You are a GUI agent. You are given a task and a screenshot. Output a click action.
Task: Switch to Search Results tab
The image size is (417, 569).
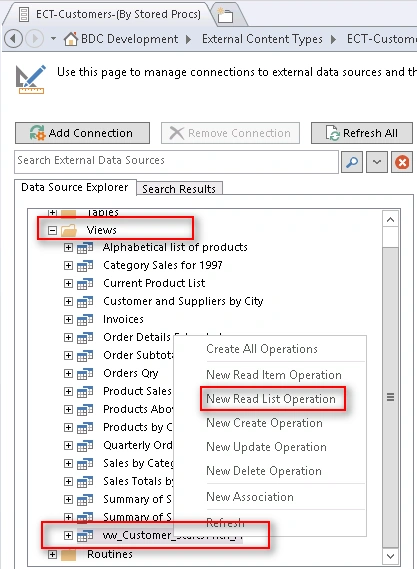[179, 189]
